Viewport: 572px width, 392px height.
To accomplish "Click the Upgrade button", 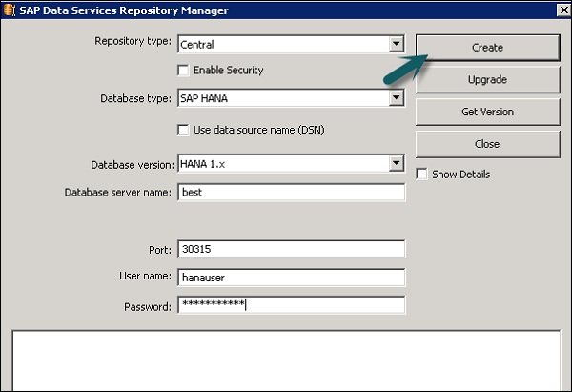I will click(x=487, y=79).
